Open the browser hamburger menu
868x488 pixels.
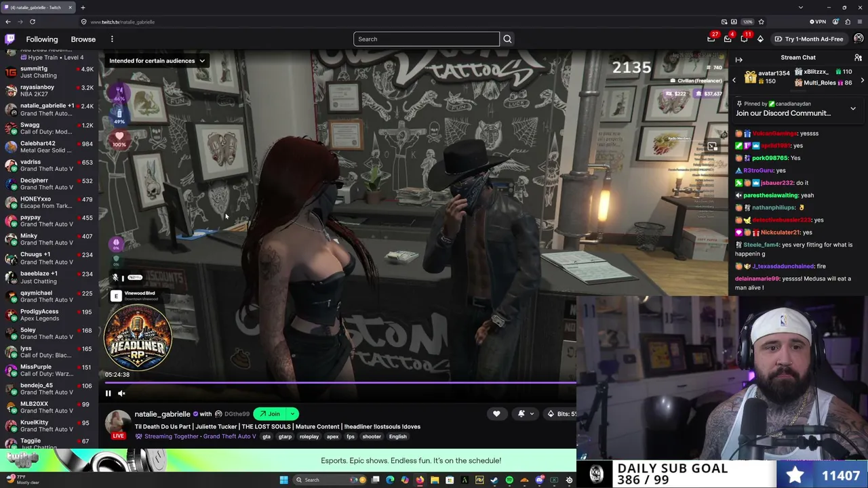click(860, 22)
